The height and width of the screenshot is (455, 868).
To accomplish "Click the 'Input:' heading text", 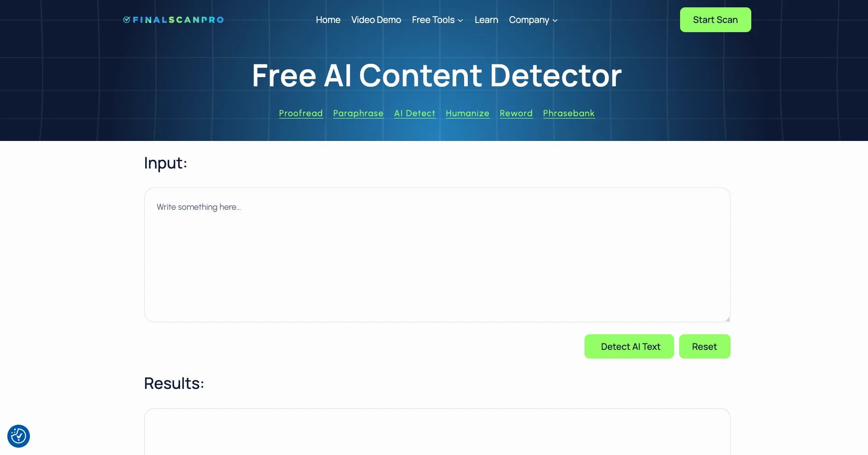I will click(165, 163).
